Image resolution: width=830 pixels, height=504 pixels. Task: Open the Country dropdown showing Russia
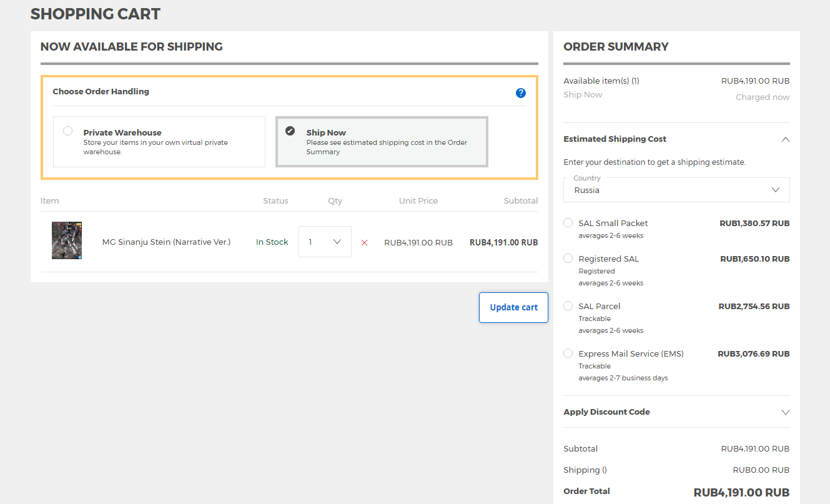point(676,190)
